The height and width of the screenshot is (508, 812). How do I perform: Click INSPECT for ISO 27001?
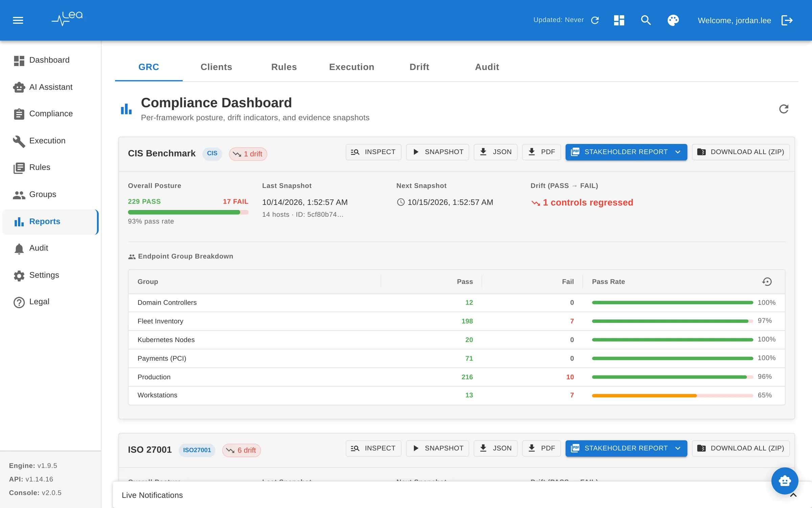tap(373, 448)
